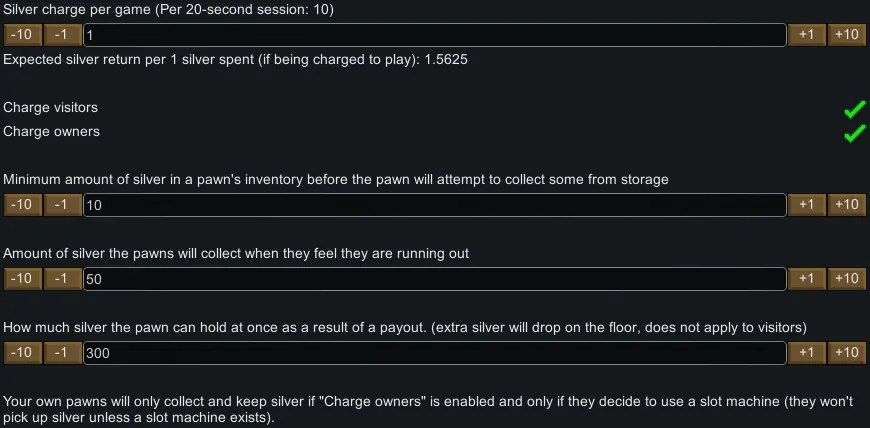This screenshot has width=870, height=428.
Task: Click the silver charge per game field
Action: coord(435,35)
